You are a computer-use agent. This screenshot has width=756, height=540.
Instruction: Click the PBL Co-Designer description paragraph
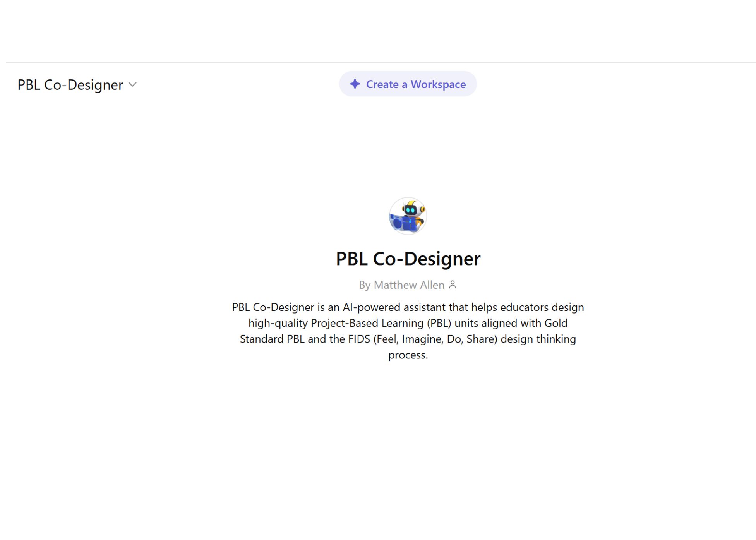pos(408,331)
